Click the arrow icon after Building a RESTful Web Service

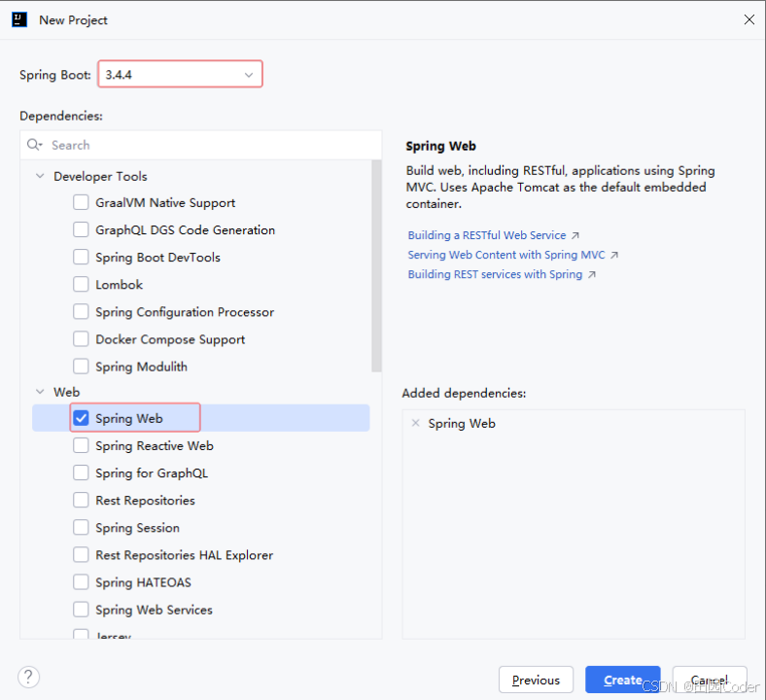coord(575,235)
